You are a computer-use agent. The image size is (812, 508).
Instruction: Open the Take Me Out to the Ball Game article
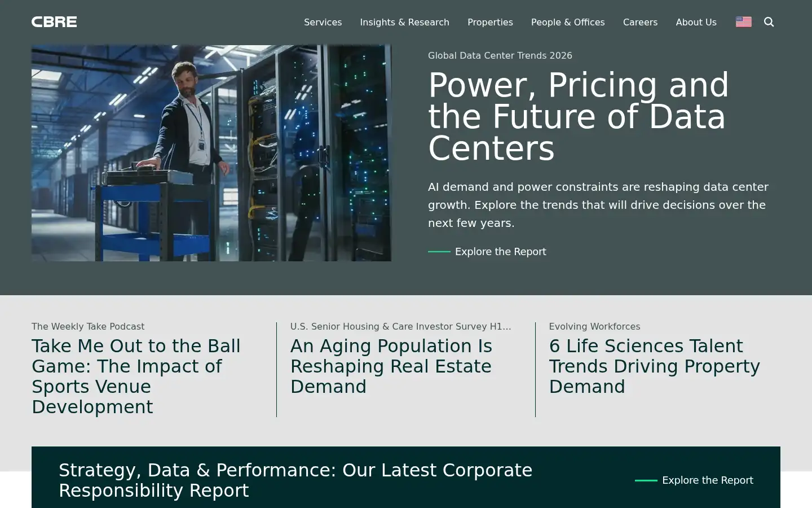(136, 376)
